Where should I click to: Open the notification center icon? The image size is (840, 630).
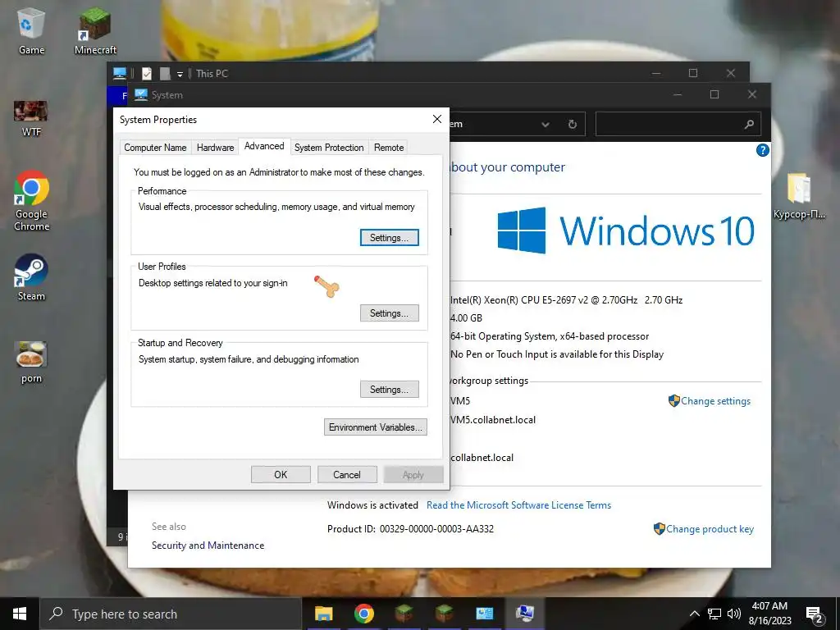click(815, 615)
